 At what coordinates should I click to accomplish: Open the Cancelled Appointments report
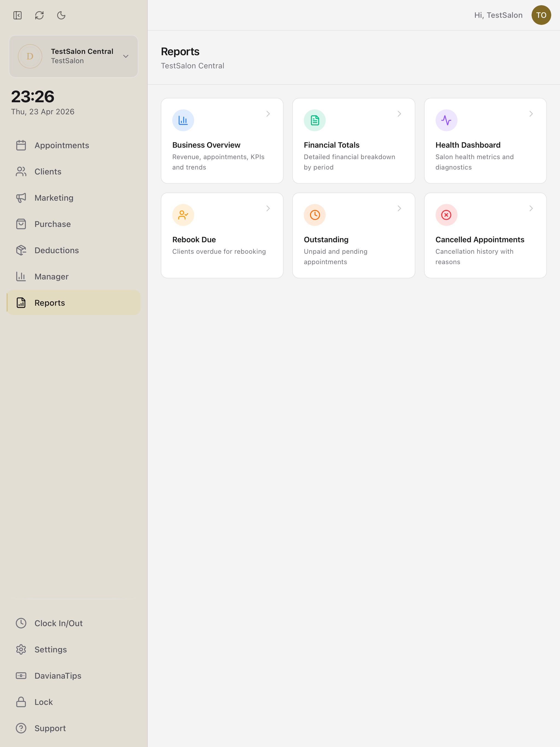(x=485, y=235)
